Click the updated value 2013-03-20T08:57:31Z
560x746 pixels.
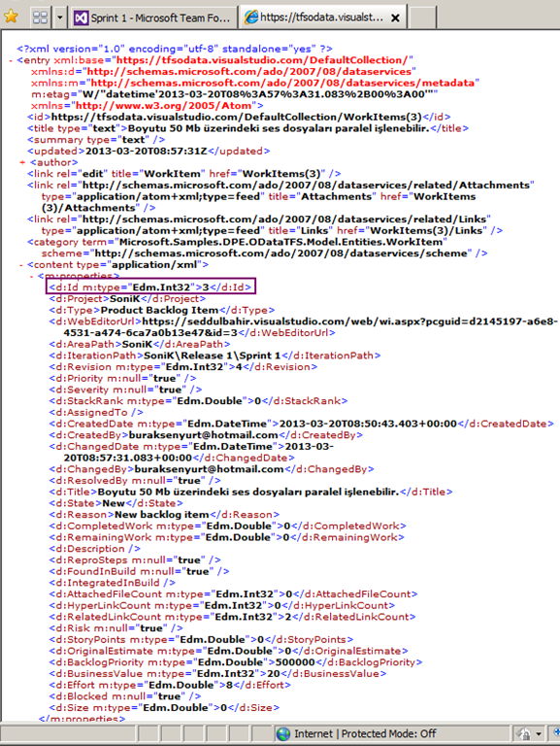[146, 152]
